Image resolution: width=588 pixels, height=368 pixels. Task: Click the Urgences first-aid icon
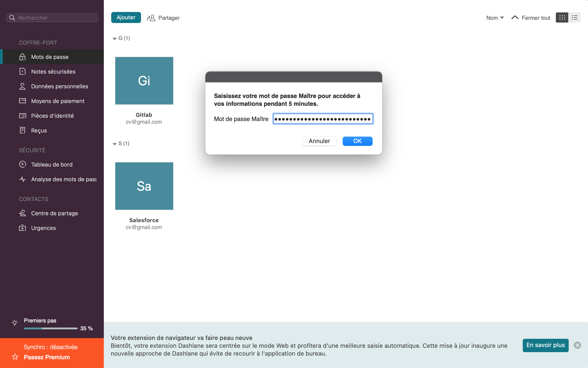22,228
